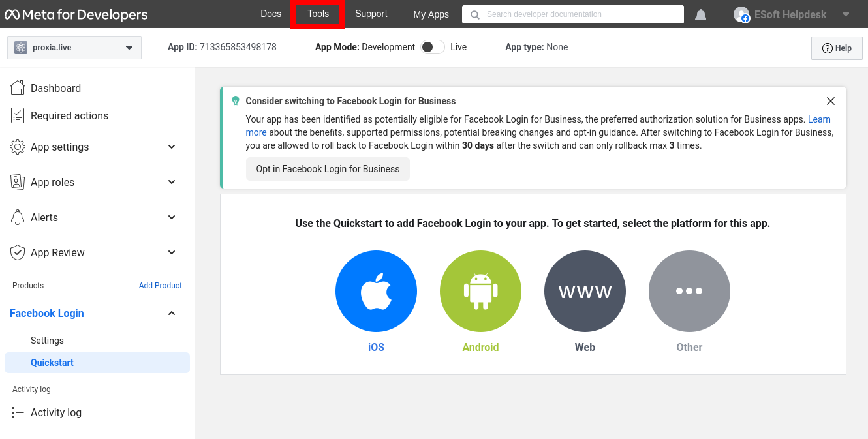Click the Required actions checklist icon
868x439 pixels.
point(18,115)
